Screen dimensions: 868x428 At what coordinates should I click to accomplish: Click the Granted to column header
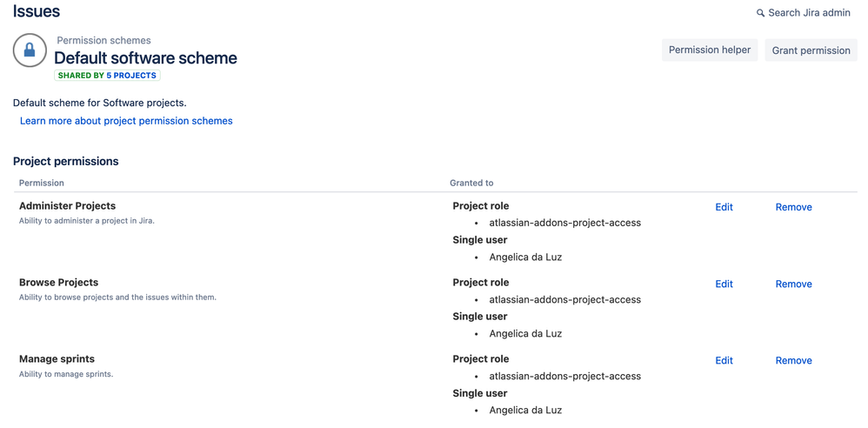point(471,183)
